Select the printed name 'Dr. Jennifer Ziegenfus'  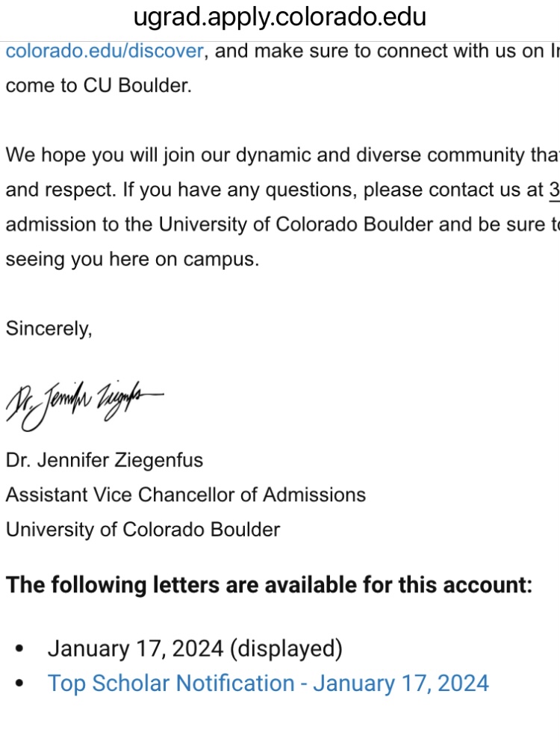coord(104,460)
